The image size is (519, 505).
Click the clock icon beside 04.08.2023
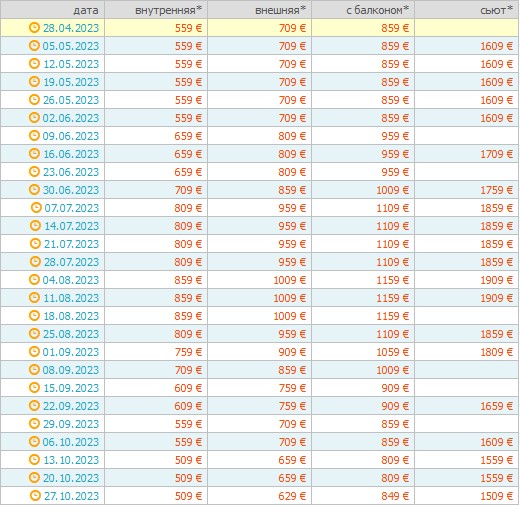(34, 279)
